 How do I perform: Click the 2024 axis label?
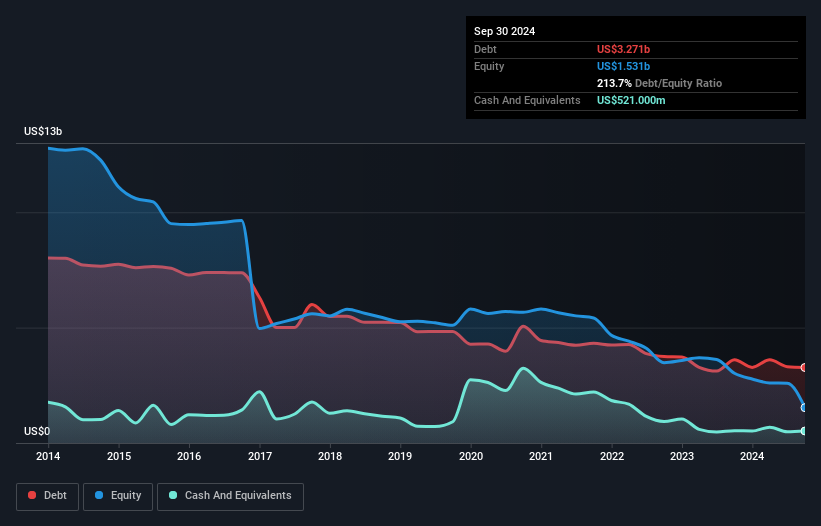click(x=752, y=456)
